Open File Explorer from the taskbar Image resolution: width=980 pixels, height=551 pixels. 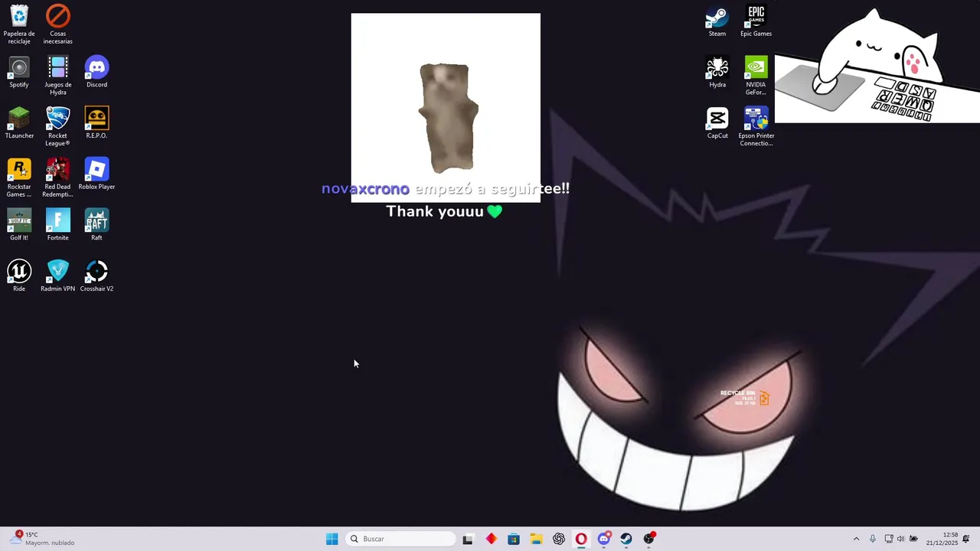(536, 539)
